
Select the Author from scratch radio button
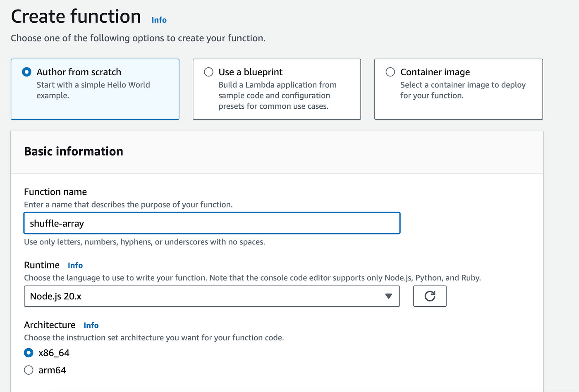pos(26,72)
